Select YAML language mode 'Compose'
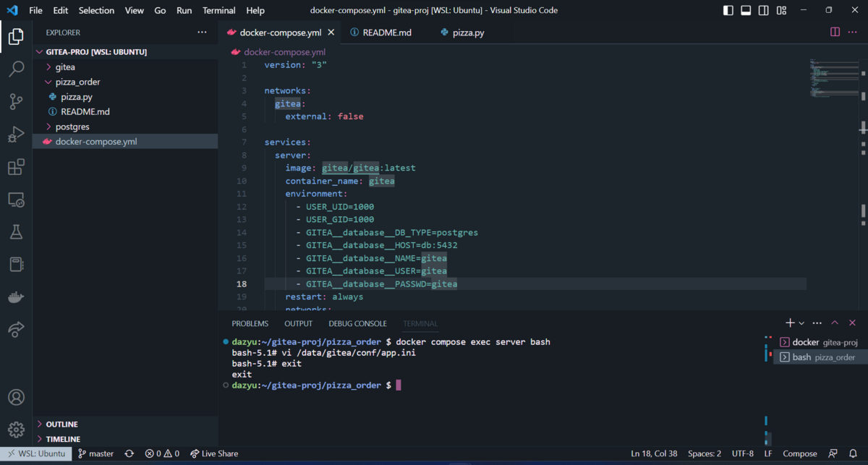The height and width of the screenshot is (465, 868). [800, 453]
